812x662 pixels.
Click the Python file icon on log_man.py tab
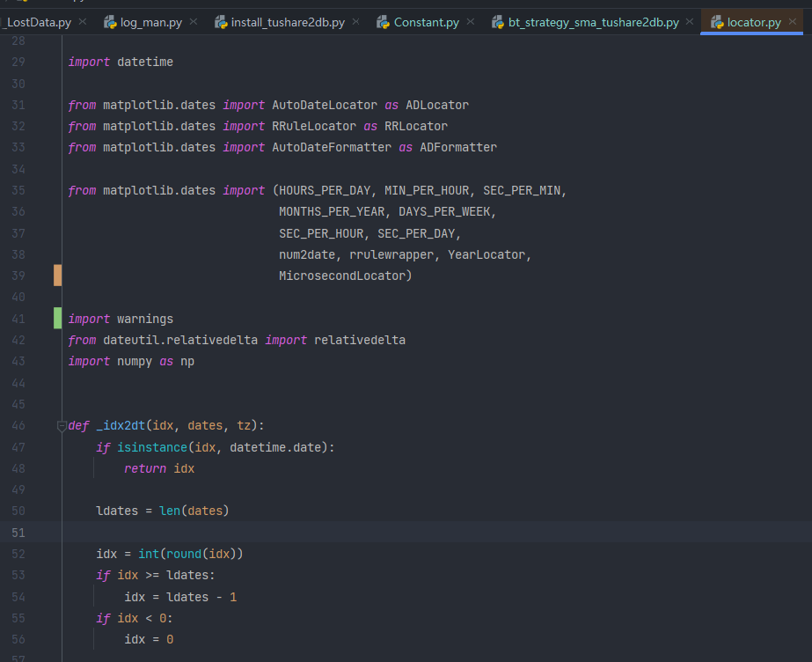point(110,22)
